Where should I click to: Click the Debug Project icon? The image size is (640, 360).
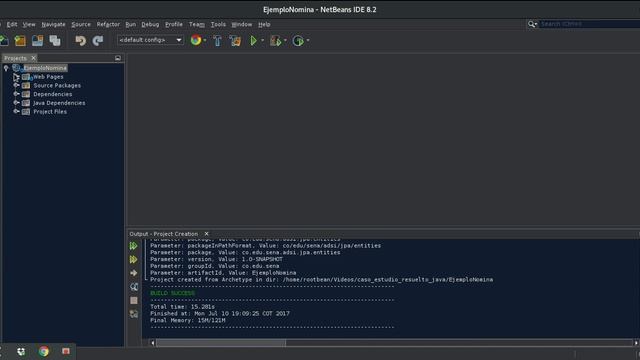tap(276, 40)
